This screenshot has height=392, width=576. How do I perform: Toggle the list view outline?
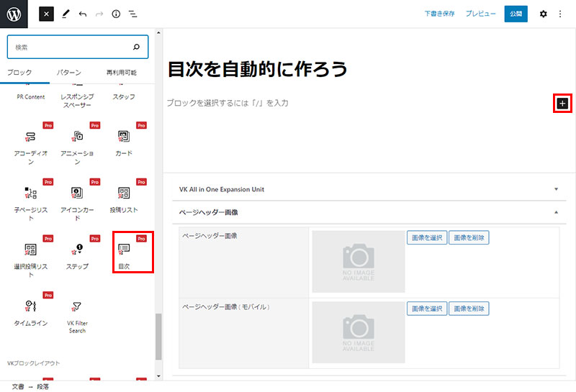(x=133, y=14)
